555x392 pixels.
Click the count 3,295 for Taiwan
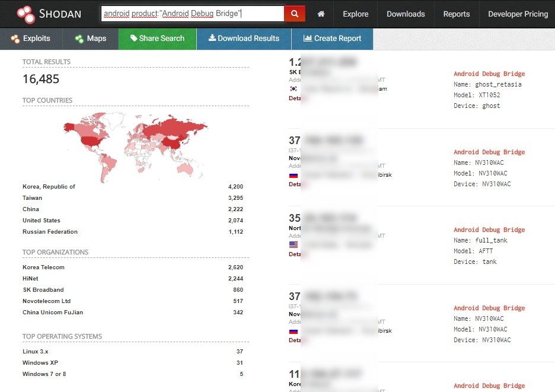click(236, 198)
